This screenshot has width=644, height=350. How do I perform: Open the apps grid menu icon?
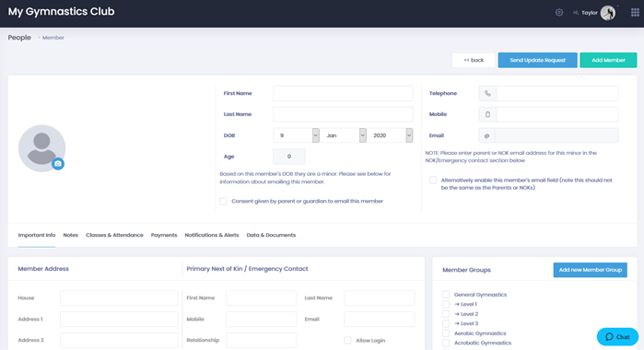[x=635, y=12]
